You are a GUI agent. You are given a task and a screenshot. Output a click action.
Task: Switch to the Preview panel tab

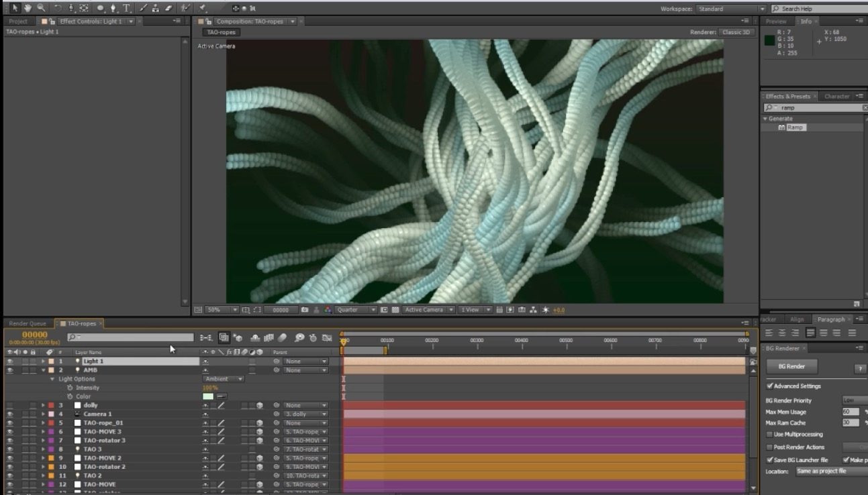tap(775, 21)
